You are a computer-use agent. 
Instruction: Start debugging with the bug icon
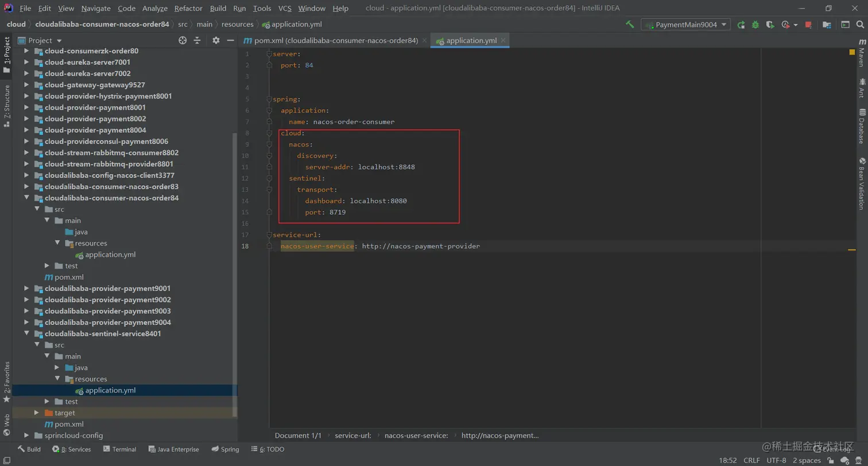[x=755, y=25]
